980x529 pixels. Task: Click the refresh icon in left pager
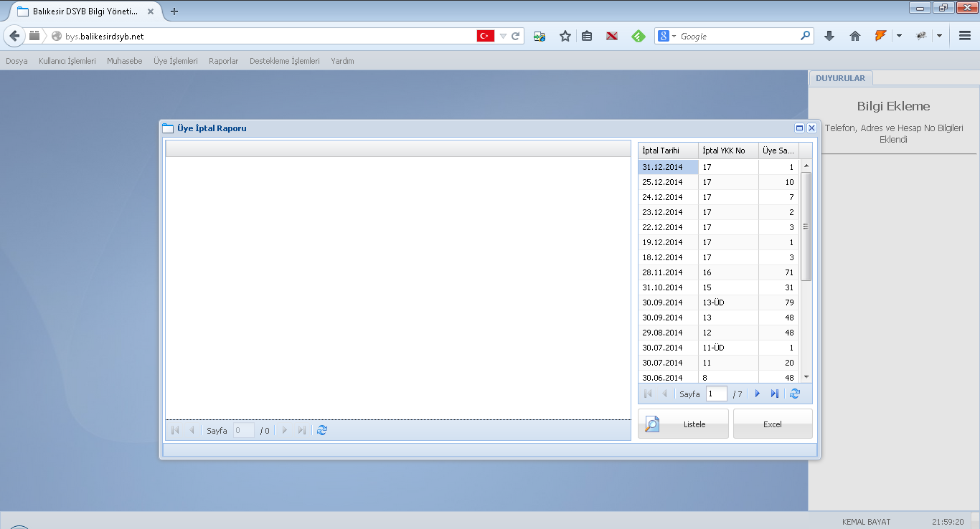(x=322, y=430)
